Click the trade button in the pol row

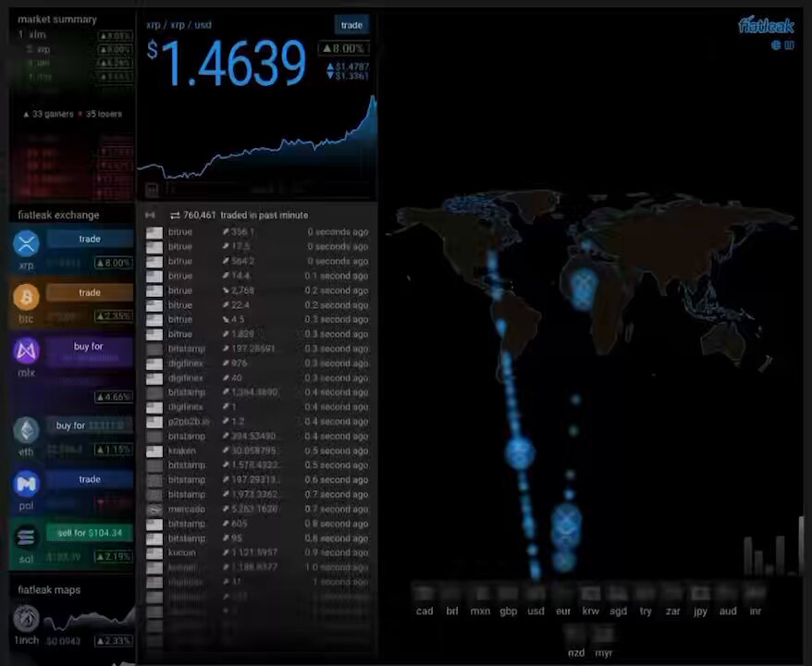[x=90, y=479]
